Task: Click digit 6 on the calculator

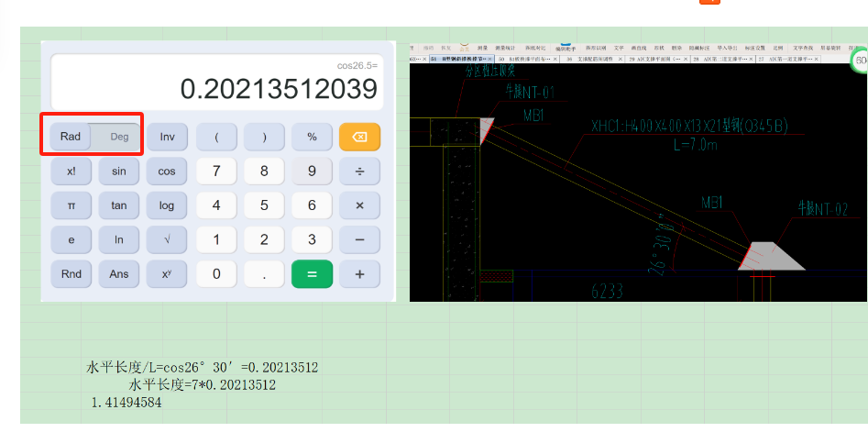Action: [x=313, y=205]
